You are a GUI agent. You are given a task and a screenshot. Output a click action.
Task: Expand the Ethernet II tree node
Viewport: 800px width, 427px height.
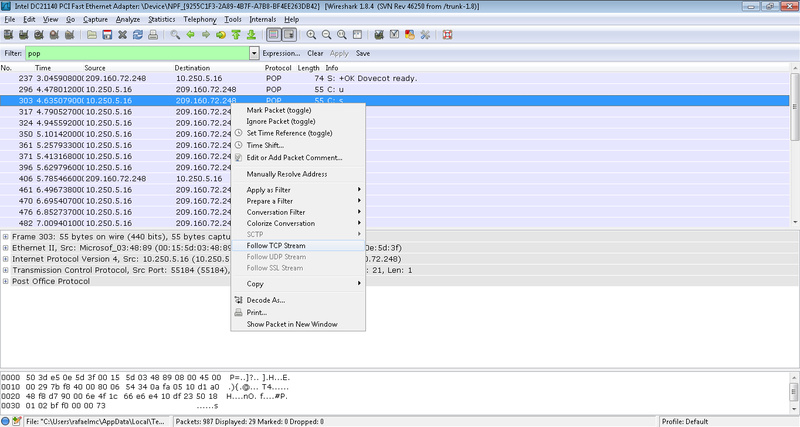5,248
